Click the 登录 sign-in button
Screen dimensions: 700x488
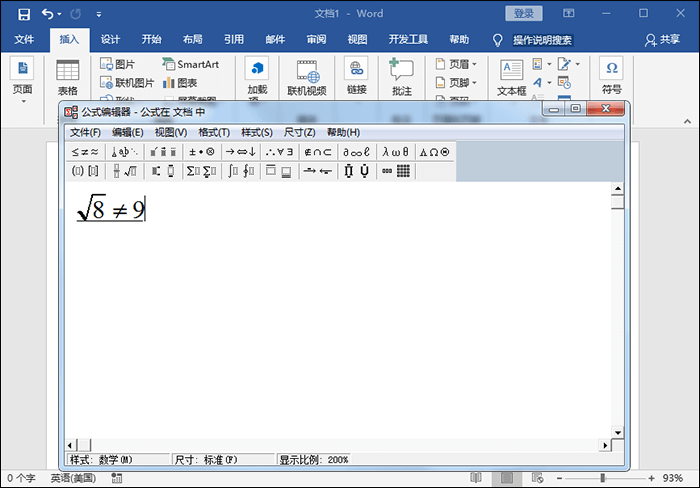tap(523, 13)
